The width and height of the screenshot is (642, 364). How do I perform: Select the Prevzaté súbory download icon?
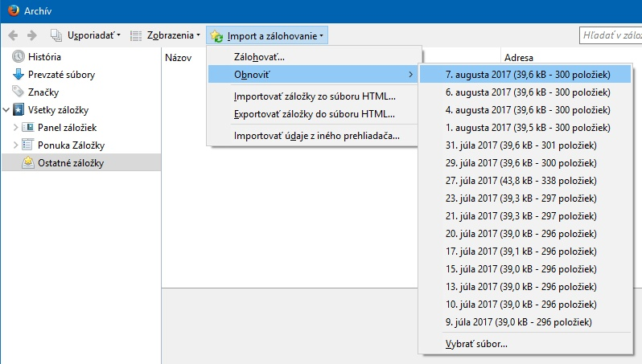(19, 75)
